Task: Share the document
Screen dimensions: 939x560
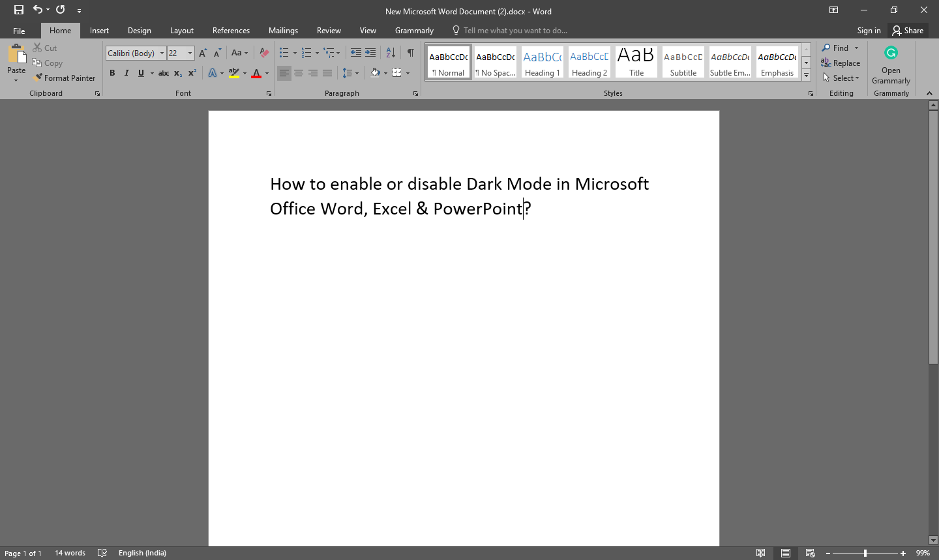Action: [x=908, y=31]
